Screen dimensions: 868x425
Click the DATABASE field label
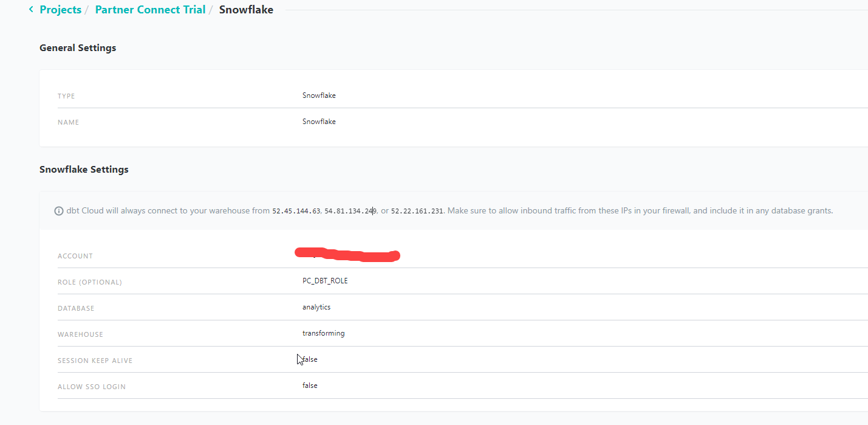pos(76,308)
